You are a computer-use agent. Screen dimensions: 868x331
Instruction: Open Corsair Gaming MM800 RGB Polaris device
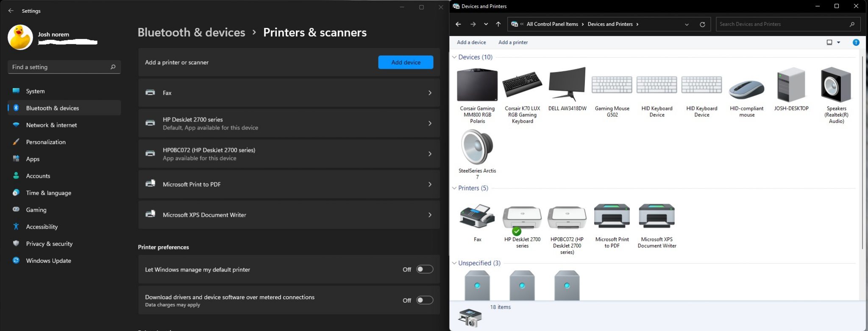point(477,85)
